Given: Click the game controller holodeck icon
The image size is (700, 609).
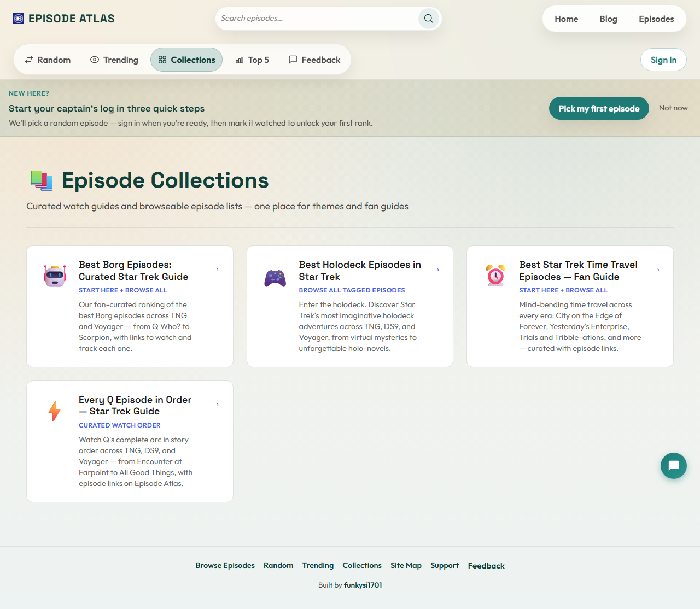Looking at the screenshot, I should [275, 278].
